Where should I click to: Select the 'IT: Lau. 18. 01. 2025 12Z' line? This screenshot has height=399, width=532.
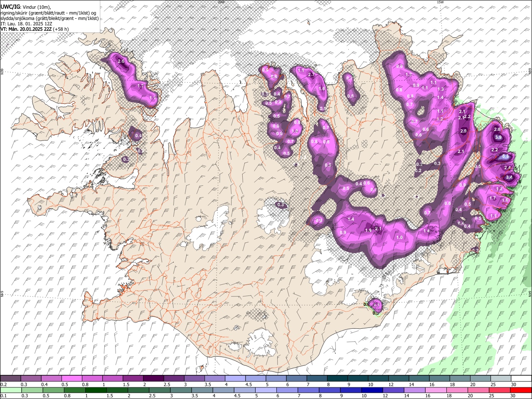(x=26, y=24)
